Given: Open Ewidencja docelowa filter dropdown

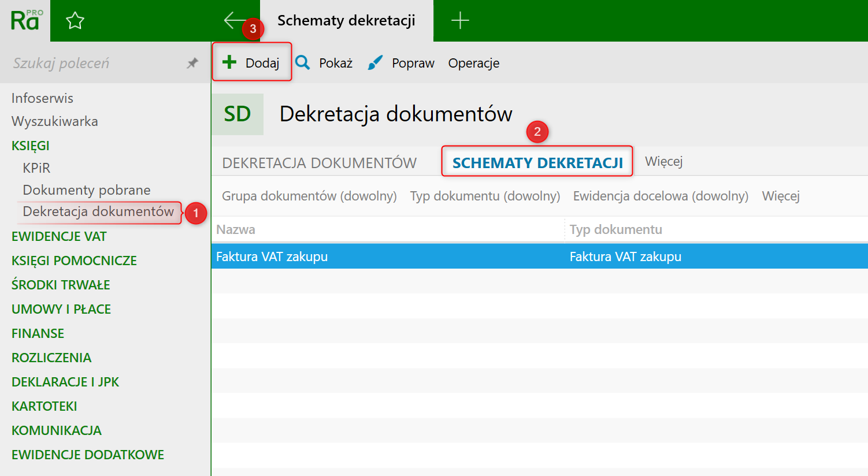Looking at the screenshot, I should 661,196.
